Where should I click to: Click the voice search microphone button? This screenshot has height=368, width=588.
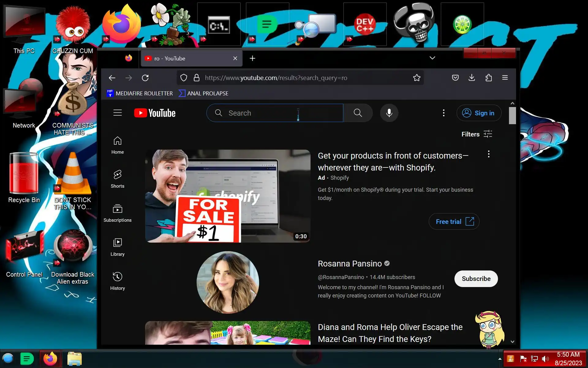pos(389,113)
